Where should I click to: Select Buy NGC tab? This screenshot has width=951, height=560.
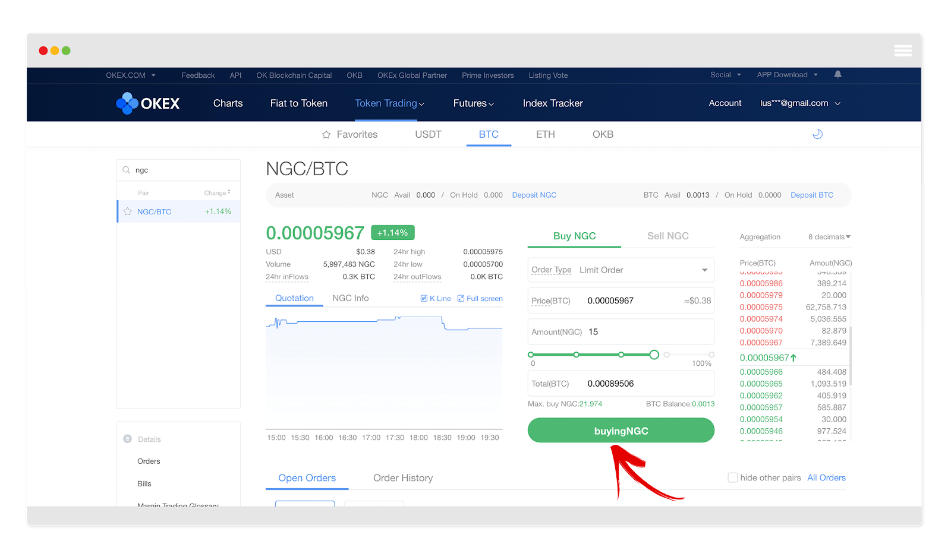coord(574,236)
